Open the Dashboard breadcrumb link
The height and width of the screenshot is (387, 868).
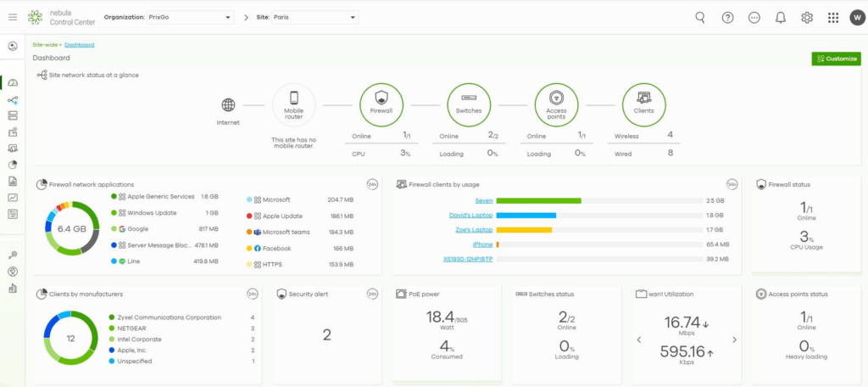(x=79, y=45)
